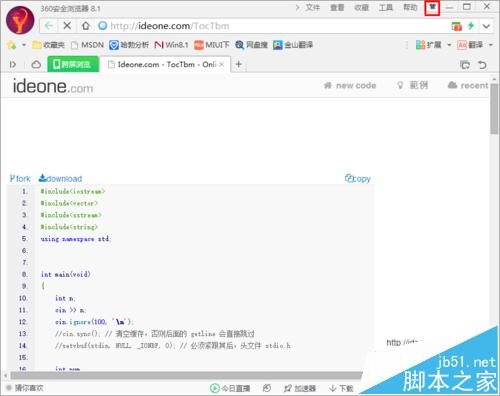Screen dimensions: 500x396
Task: Fork this code snippet
Action: 20,179
